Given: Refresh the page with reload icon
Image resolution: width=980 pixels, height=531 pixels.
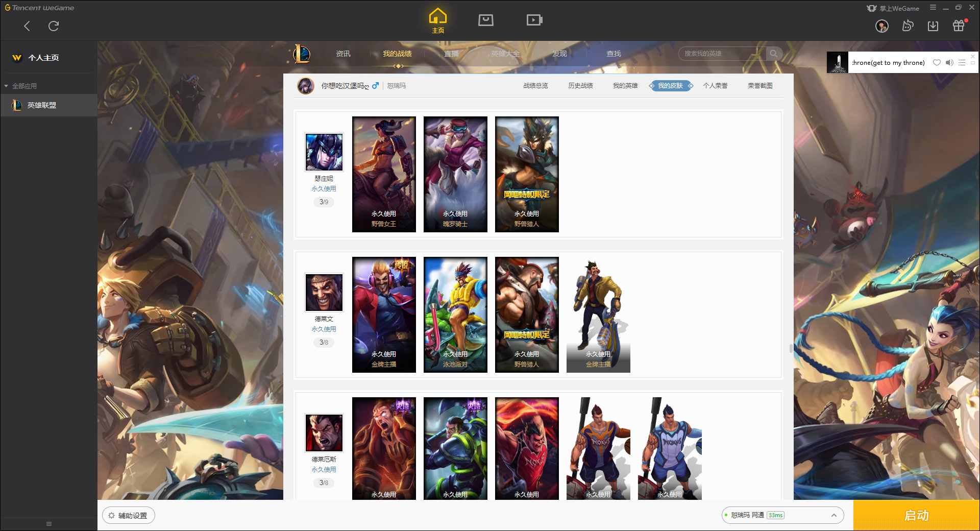Looking at the screenshot, I should [x=54, y=26].
